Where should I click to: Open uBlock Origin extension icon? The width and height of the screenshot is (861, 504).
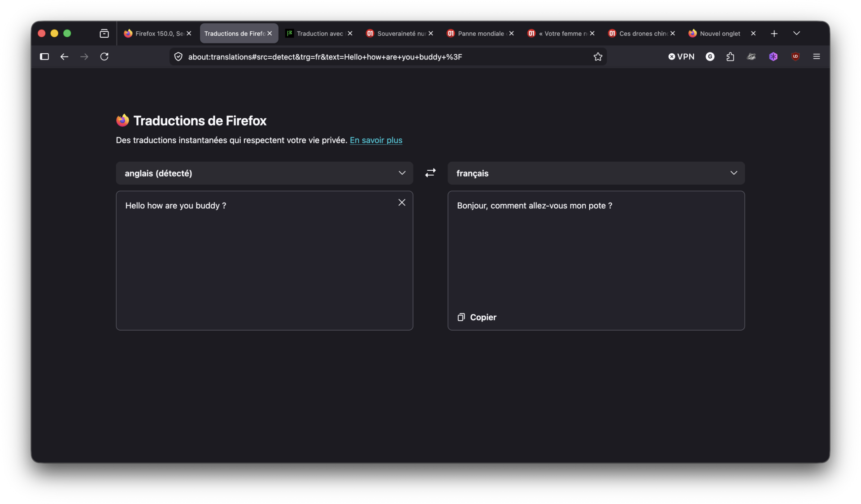pyautogui.click(x=795, y=57)
